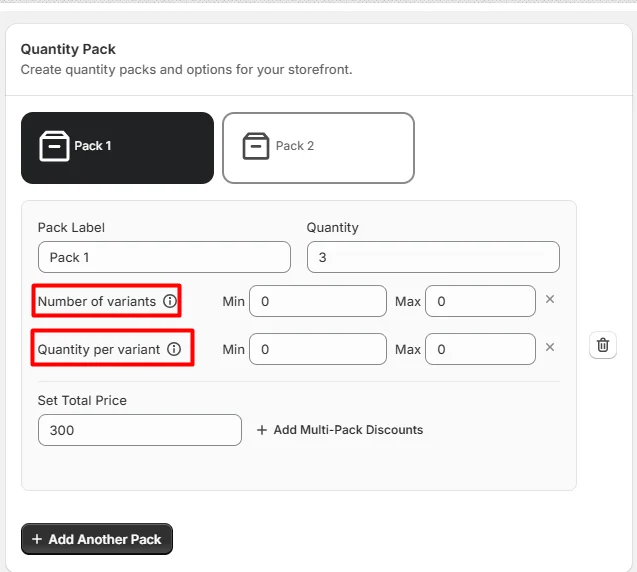Viewport: 637px width, 572px height.
Task: Click the plus icon beside Multi-Pack Discounts
Action: (x=262, y=430)
